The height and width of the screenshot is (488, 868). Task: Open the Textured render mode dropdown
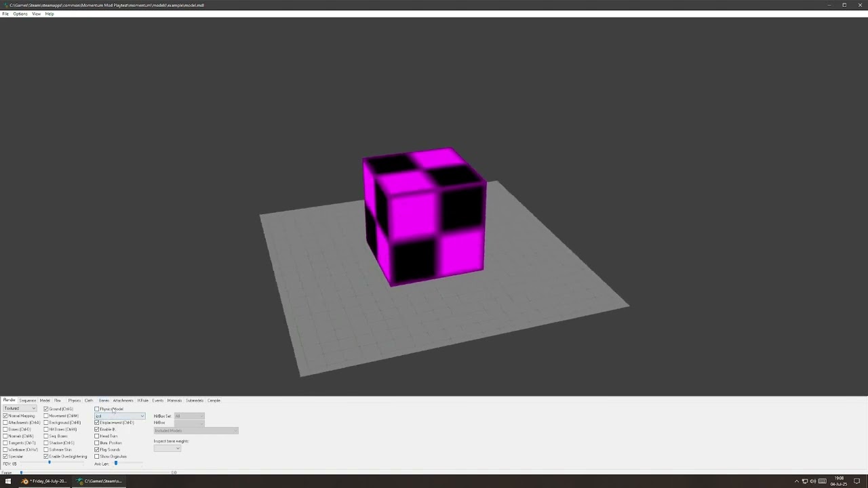tap(20, 409)
